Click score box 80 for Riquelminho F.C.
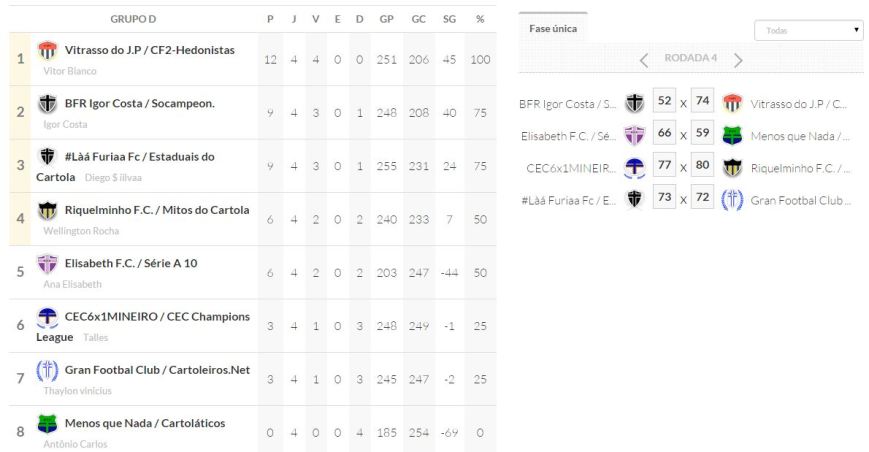 tap(702, 166)
